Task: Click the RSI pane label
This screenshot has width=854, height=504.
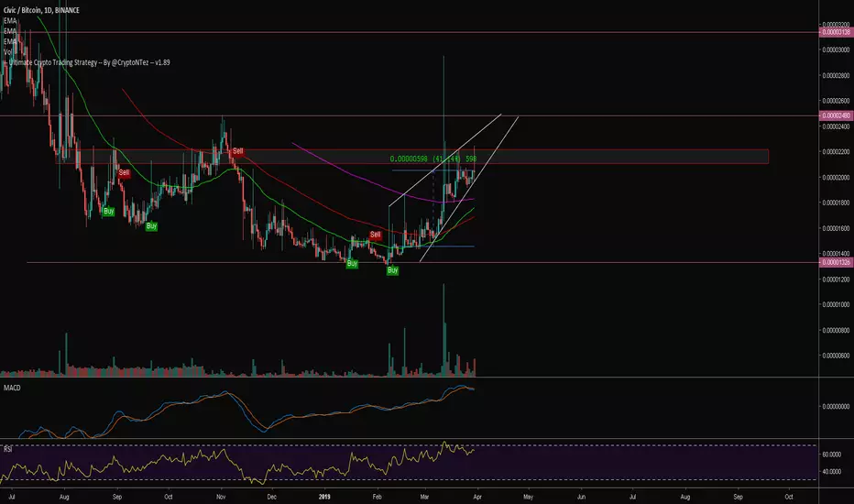Action: [x=8, y=450]
